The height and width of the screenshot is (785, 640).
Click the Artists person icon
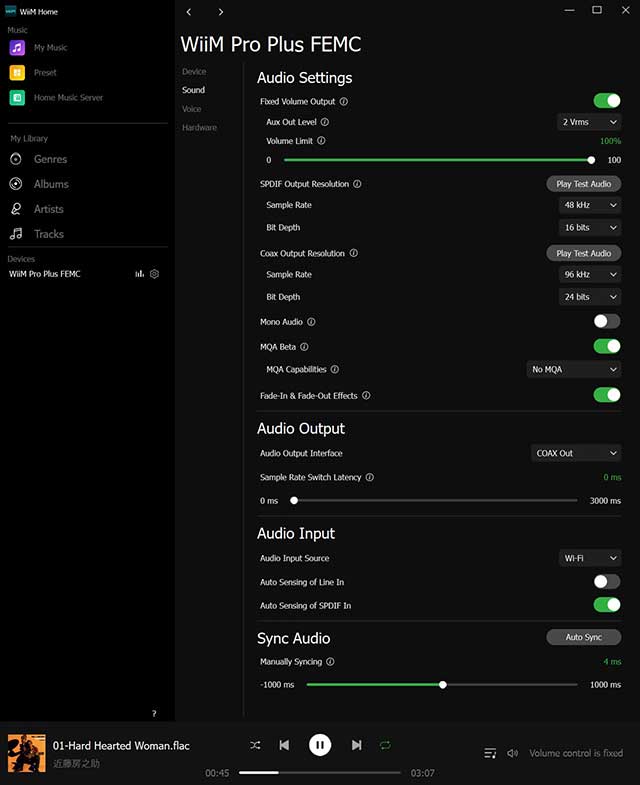pos(16,209)
